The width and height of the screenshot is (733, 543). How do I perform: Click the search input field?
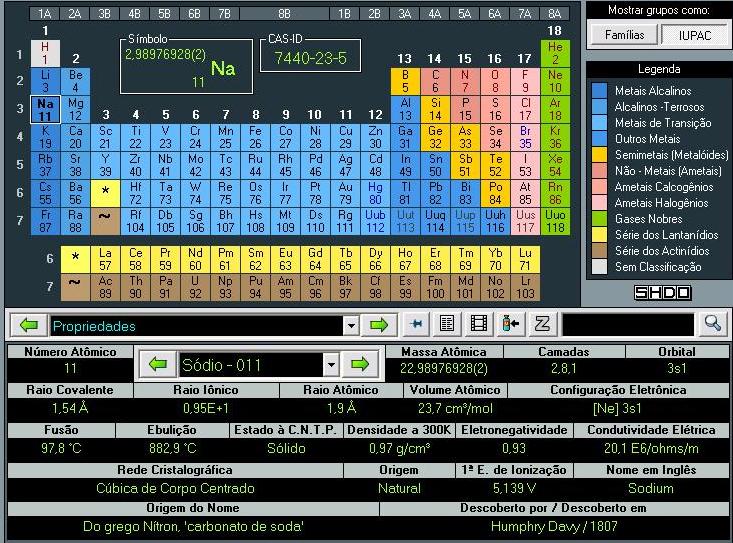click(x=628, y=325)
